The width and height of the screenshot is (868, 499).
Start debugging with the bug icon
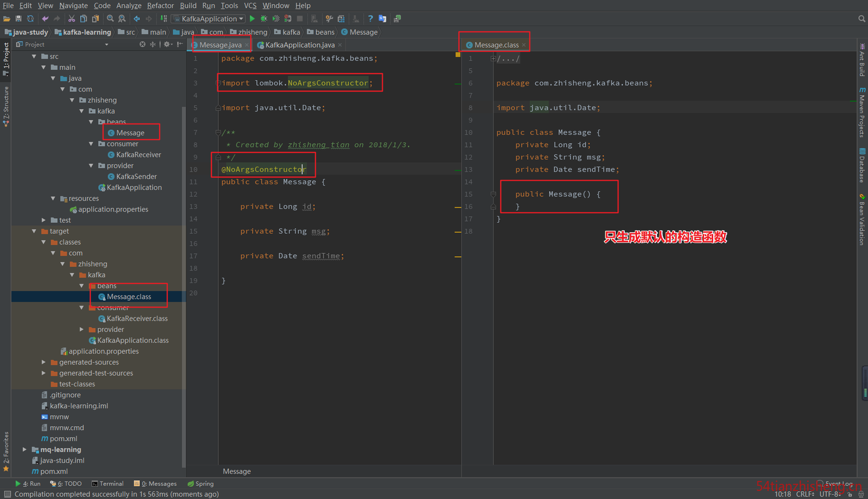(x=263, y=19)
